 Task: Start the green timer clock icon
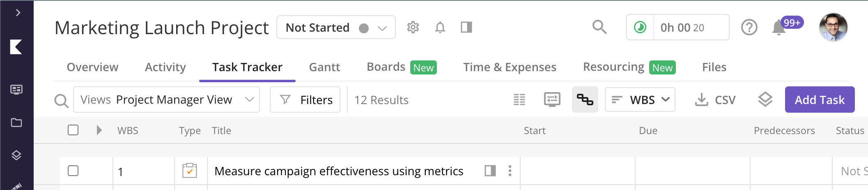click(640, 28)
